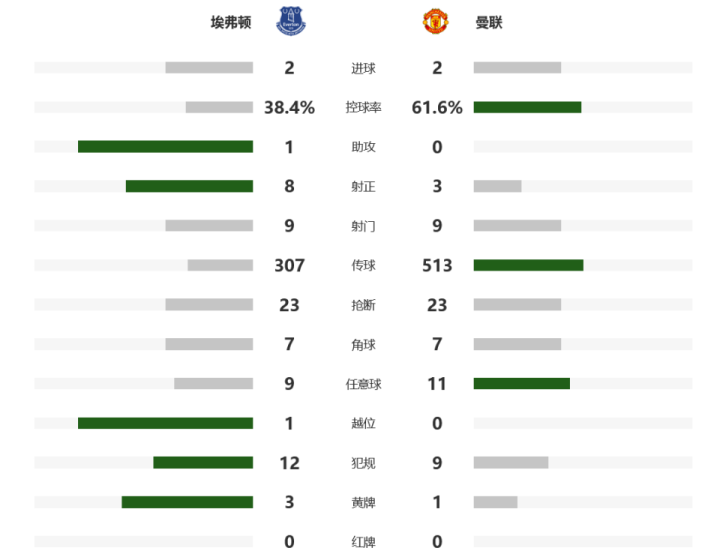Click the 513 passes value

(437, 265)
